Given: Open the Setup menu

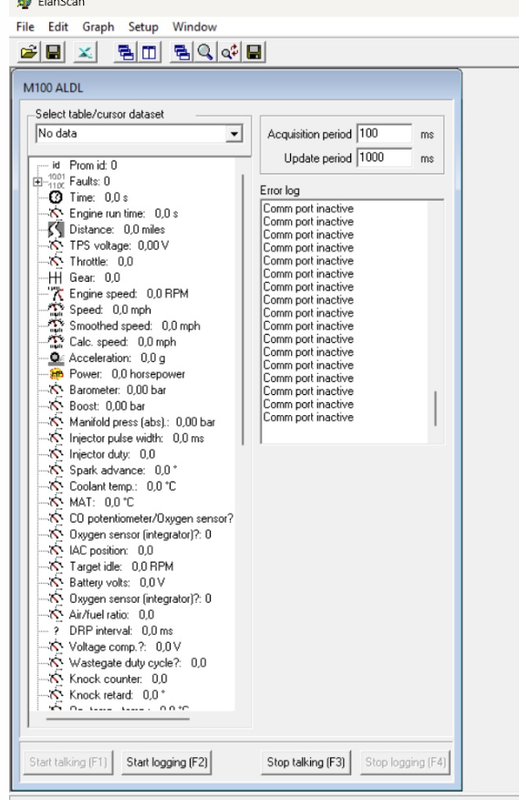Looking at the screenshot, I should pos(143,27).
